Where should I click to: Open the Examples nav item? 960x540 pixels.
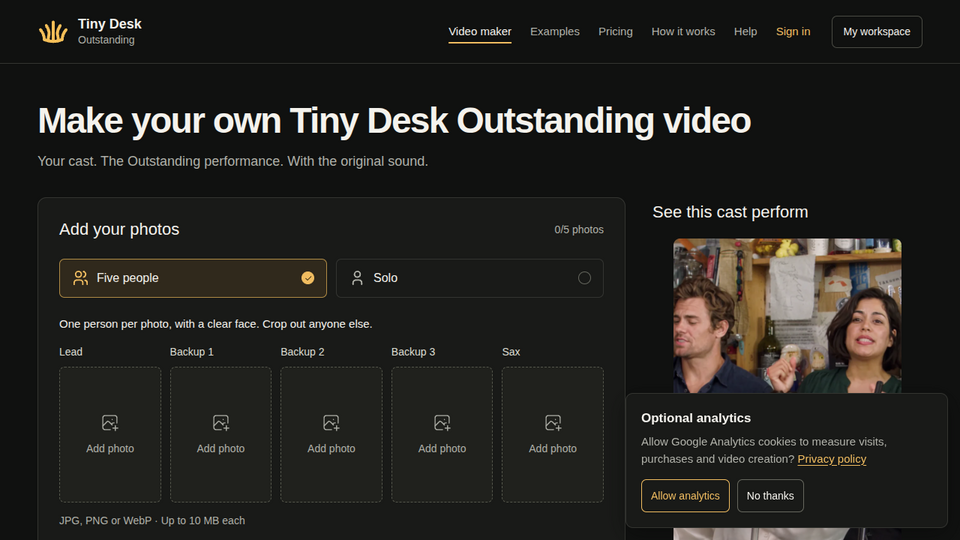[x=555, y=32]
